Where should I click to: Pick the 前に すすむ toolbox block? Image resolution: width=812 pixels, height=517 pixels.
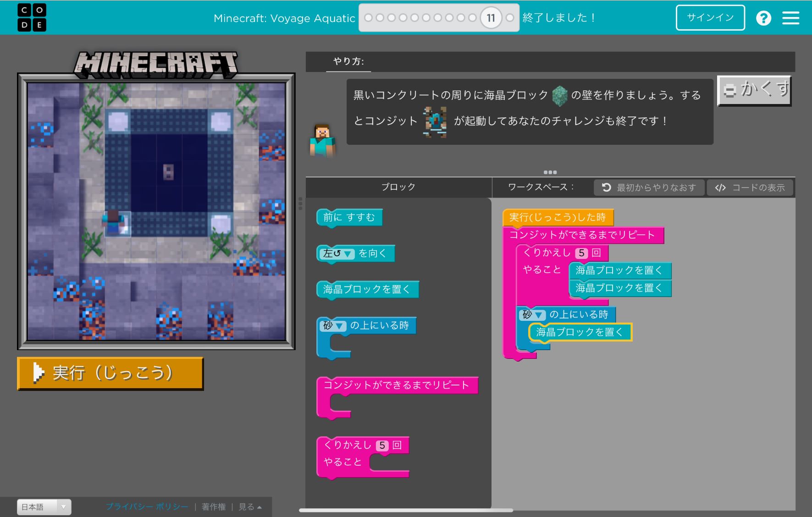pyautogui.click(x=349, y=217)
